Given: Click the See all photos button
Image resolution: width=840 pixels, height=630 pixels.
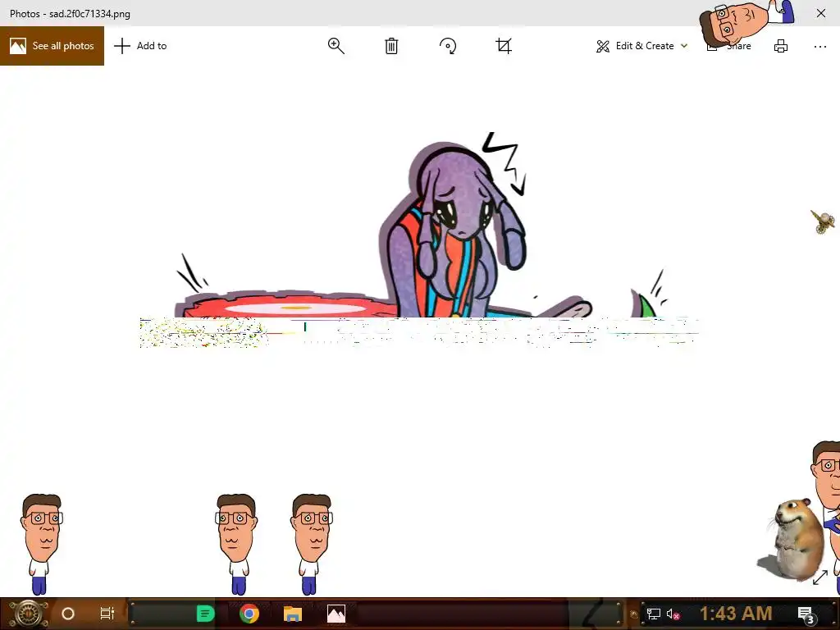Looking at the screenshot, I should 52,46.
